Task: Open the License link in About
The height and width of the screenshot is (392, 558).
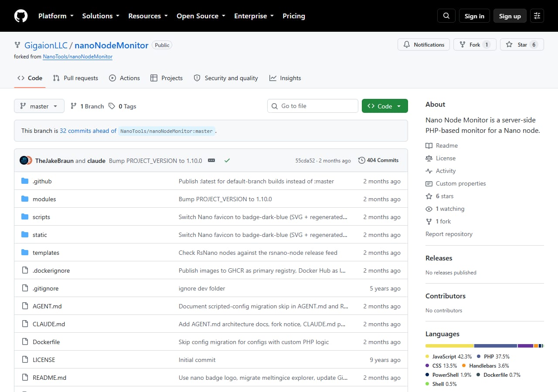Action: click(441, 158)
